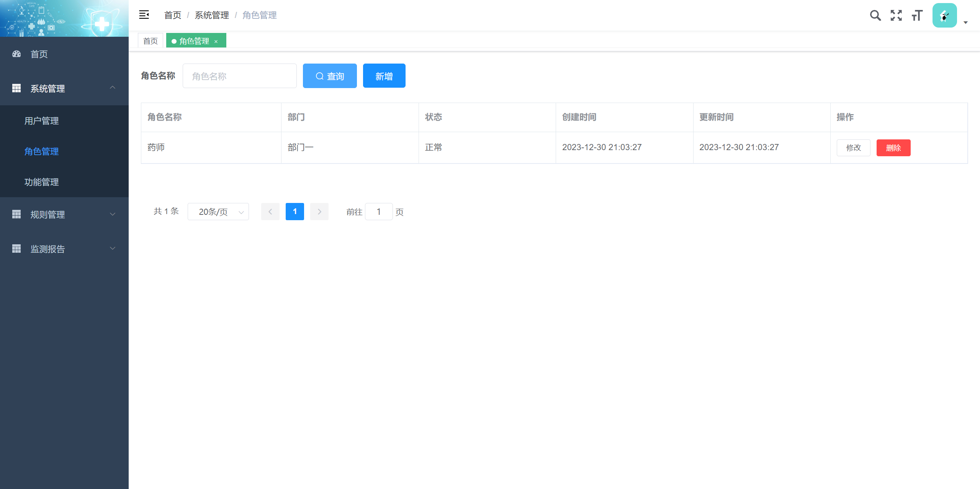The image size is (980, 489).
Task: Collapse the sidebar using the hamburger icon
Action: 144,15
